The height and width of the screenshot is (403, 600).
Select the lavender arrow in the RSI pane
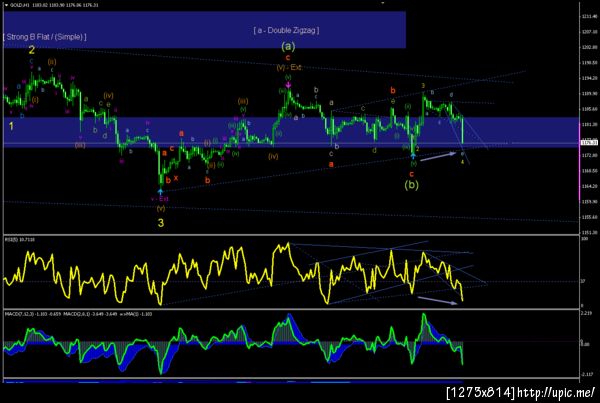(437, 300)
